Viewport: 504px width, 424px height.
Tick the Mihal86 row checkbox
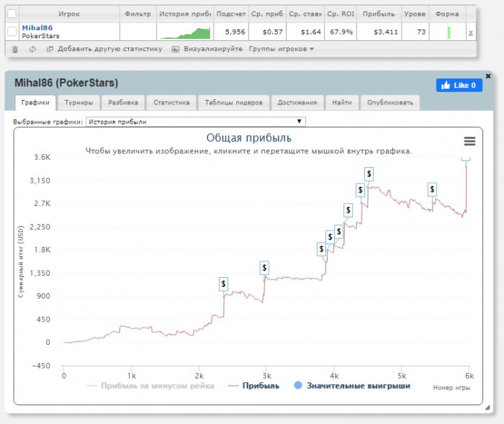12,32
